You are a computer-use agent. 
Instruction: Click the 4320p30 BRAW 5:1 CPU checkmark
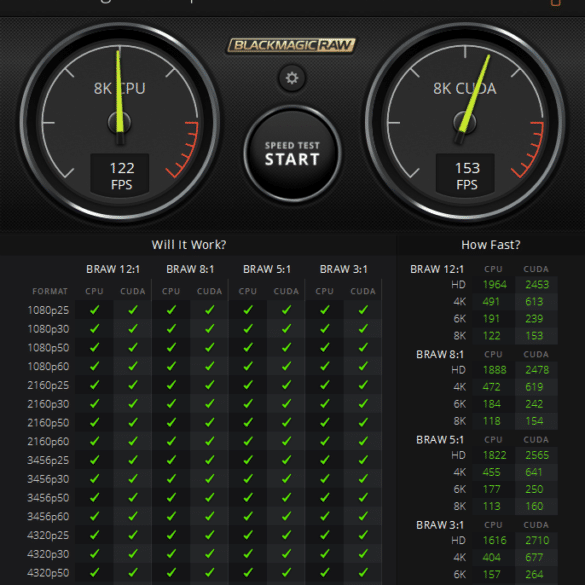coord(248,554)
